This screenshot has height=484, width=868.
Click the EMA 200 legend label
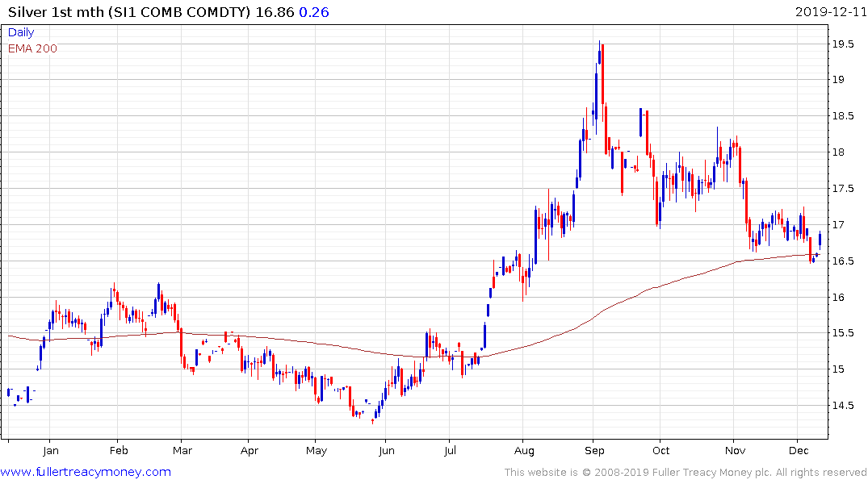(x=32, y=48)
